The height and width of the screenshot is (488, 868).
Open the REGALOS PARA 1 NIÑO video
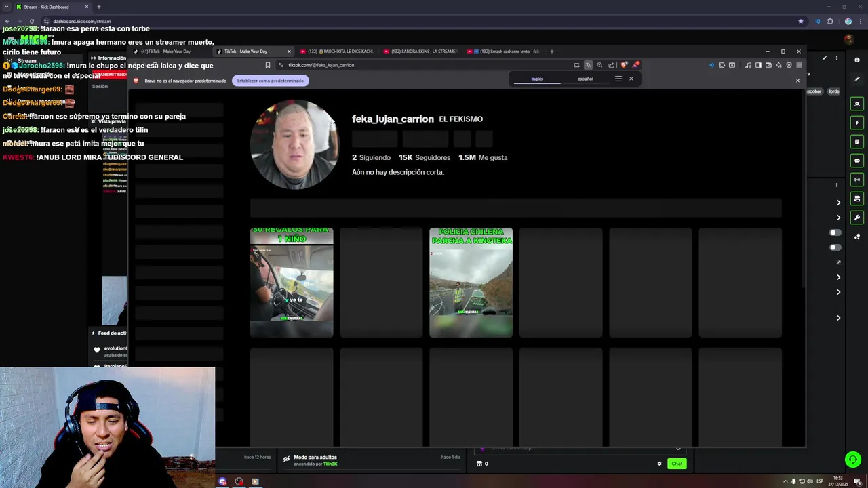(x=292, y=282)
